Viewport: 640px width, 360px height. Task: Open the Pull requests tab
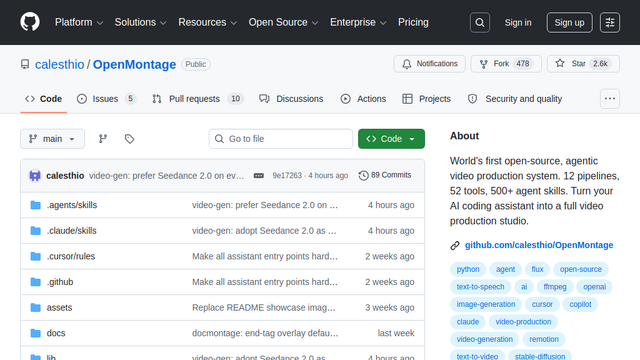(x=198, y=99)
